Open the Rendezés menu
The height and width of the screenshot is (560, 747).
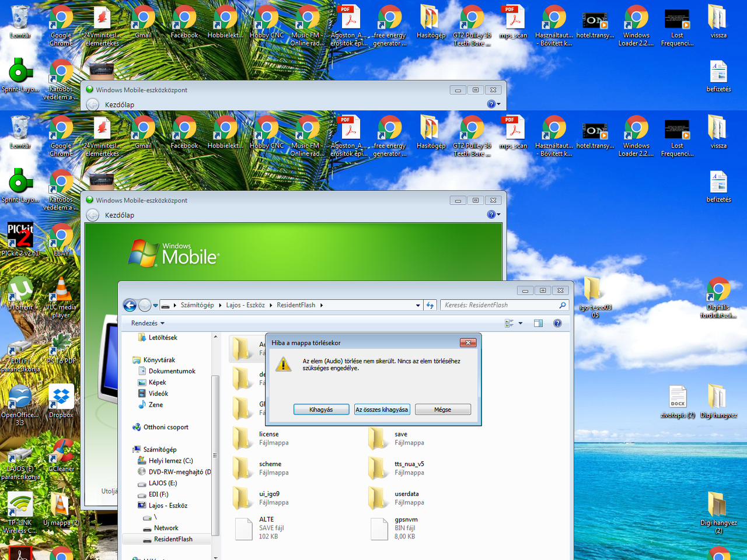[x=148, y=323]
